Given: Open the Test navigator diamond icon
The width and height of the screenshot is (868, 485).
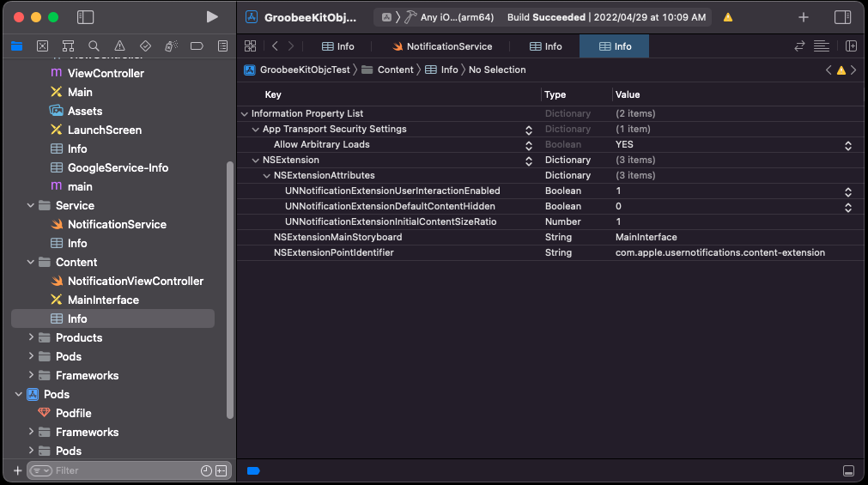Looking at the screenshot, I should (x=145, y=46).
